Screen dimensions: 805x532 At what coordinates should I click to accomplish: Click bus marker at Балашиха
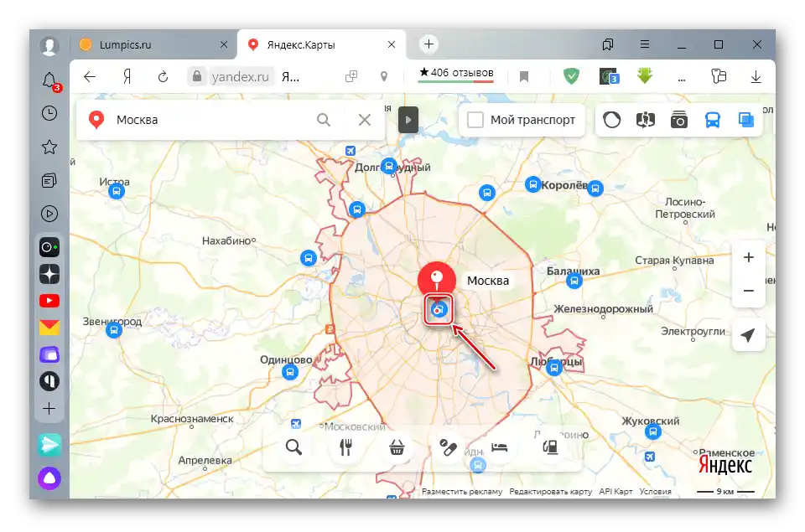(574, 281)
